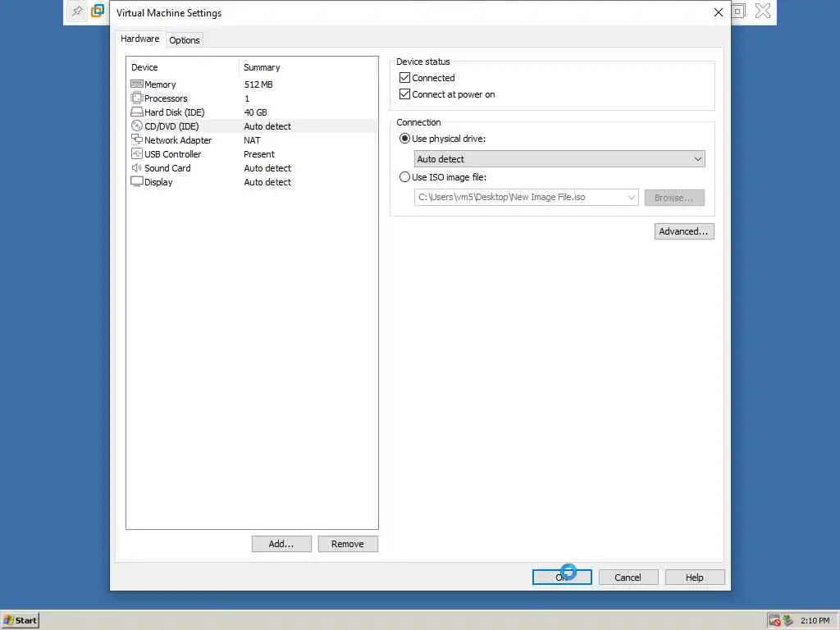Select the USB Controller row label
The width and height of the screenshot is (840, 630).
(172, 153)
